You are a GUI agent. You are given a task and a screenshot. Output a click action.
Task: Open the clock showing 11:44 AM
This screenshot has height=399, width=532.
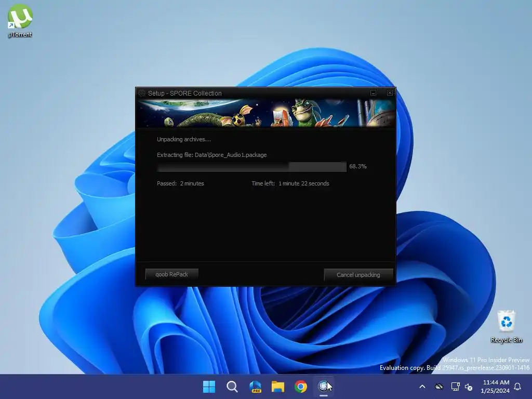tap(495, 387)
